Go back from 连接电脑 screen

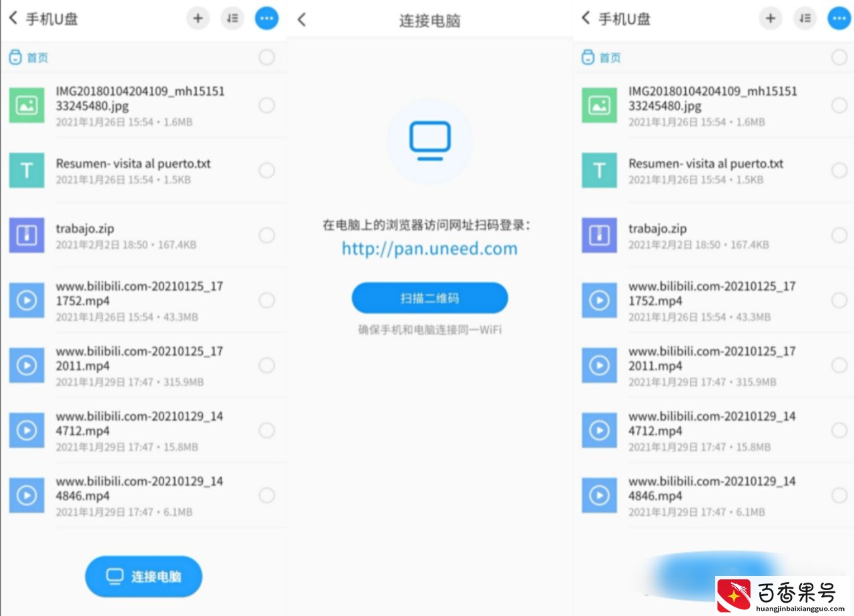pyautogui.click(x=302, y=19)
